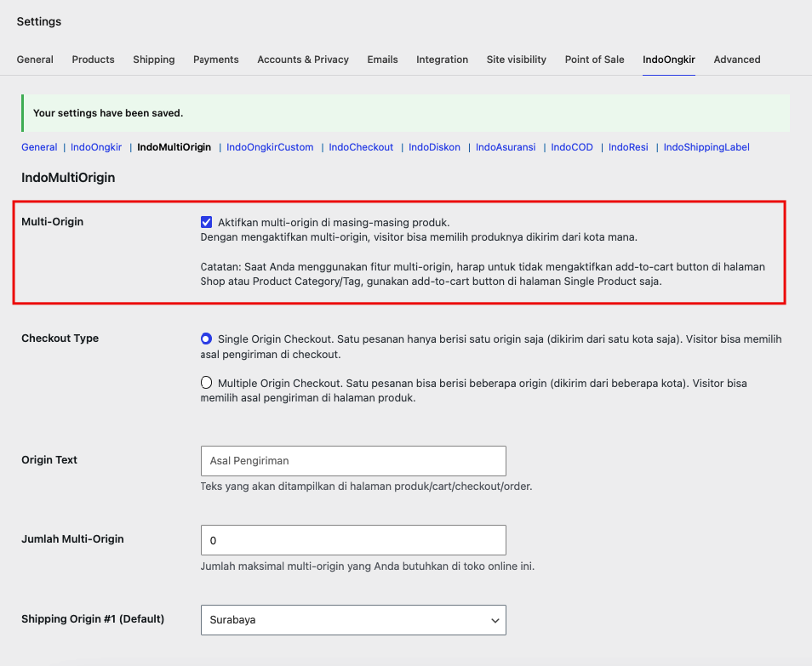Expand the Shipping Origin #1 dropdown
Viewport: 812px width, 666px height.
353,620
